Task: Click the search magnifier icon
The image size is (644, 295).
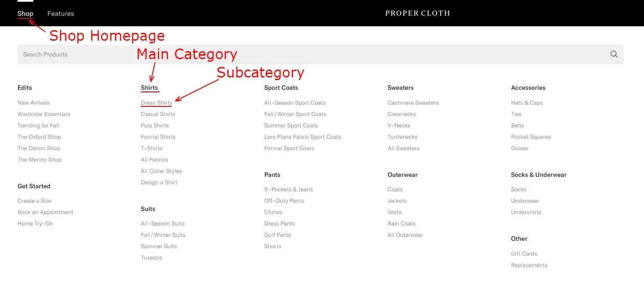Action: pos(614,54)
